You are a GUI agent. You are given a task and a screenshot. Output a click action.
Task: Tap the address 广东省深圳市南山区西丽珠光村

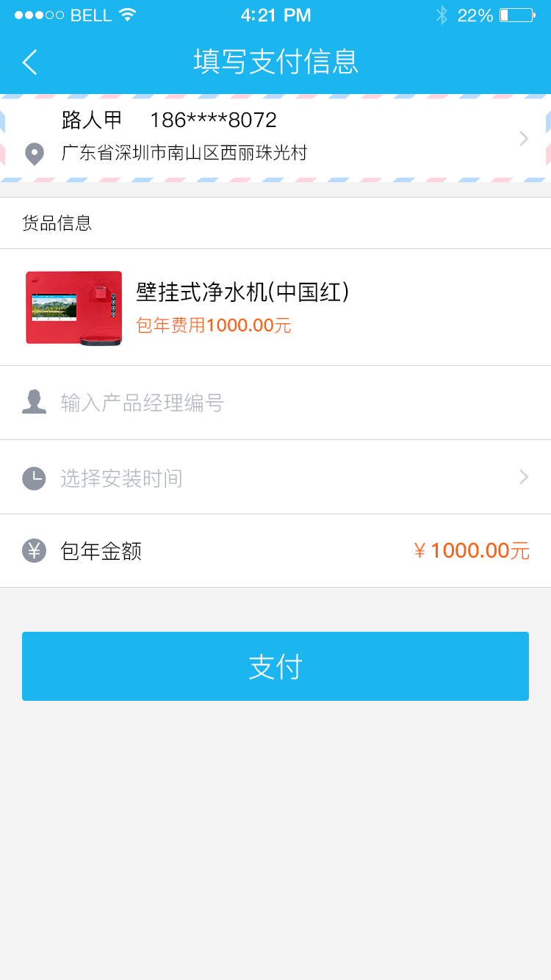tap(184, 153)
